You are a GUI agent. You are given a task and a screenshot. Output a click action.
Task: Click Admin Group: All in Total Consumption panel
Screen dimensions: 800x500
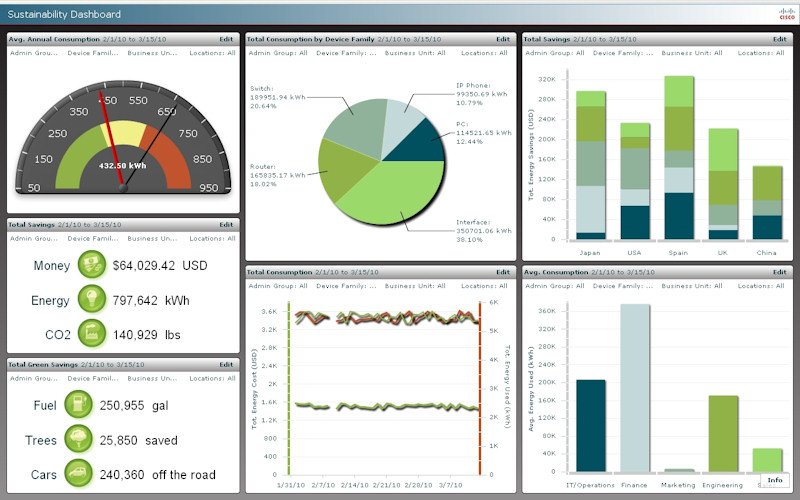pyautogui.click(x=278, y=286)
